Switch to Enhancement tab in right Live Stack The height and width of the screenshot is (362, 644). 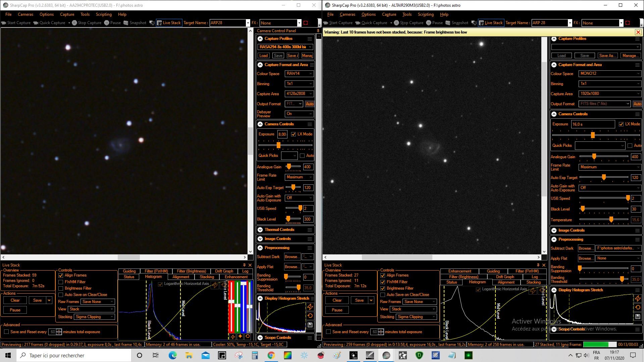pyautogui.click(x=460, y=271)
